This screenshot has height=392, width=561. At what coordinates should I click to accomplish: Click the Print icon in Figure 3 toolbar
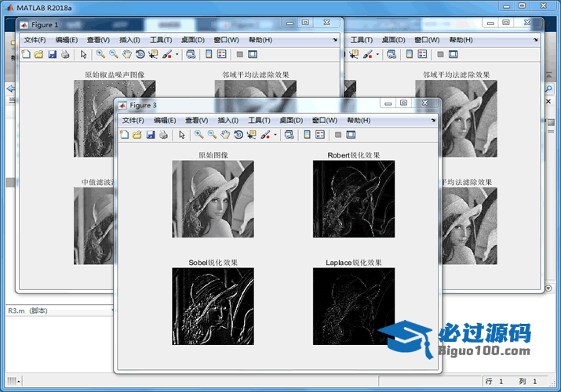pyautogui.click(x=163, y=135)
